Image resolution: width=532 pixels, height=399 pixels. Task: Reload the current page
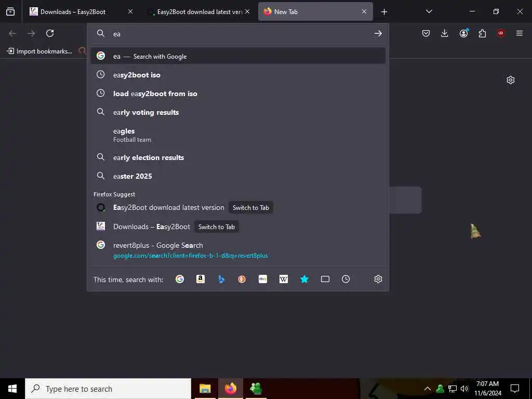click(x=50, y=33)
